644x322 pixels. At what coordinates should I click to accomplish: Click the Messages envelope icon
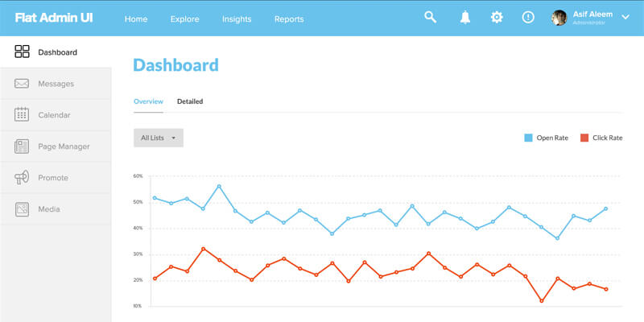pyautogui.click(x=22, y=84)
